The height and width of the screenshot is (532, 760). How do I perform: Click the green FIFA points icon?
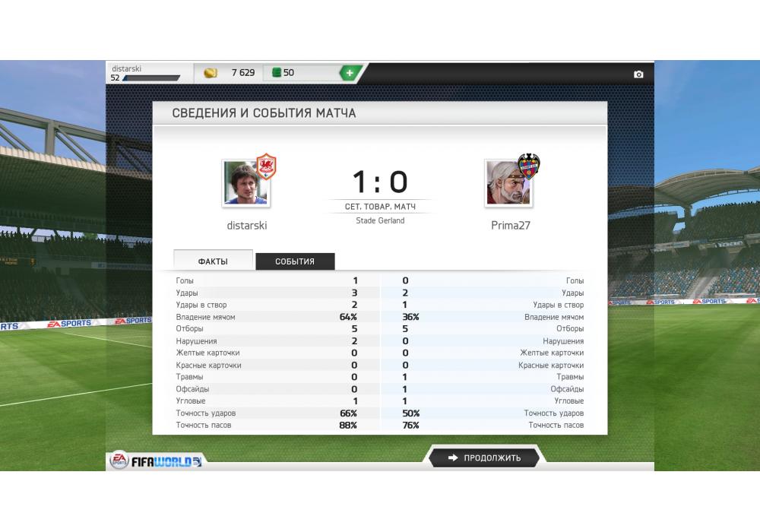(x=277, y=73)
